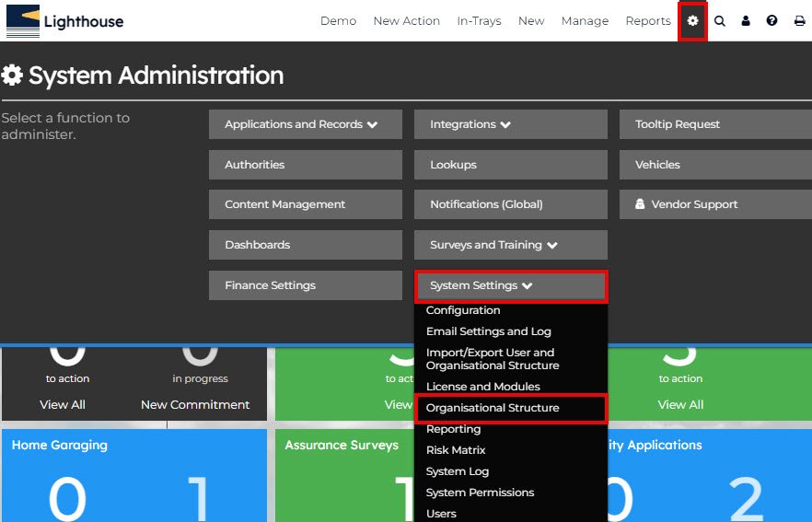
Task: Click the print icon
Action: 799,21
